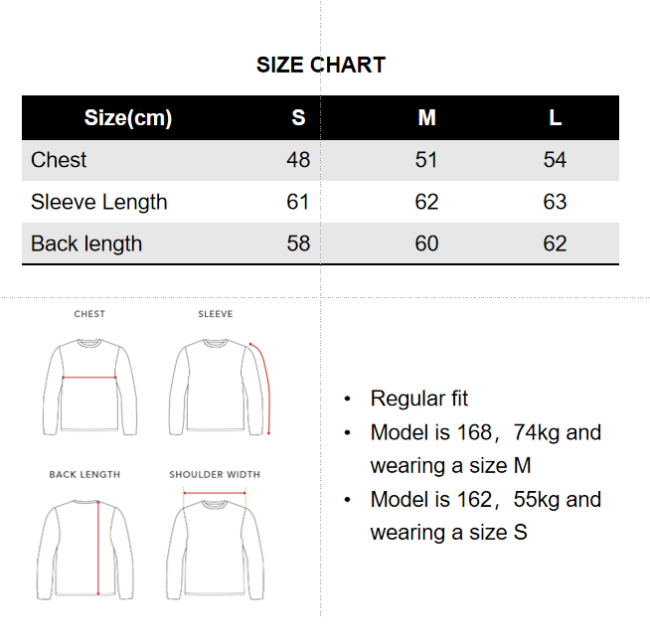
Task: Click the red vertical back length line
Action: pos(98,547)
